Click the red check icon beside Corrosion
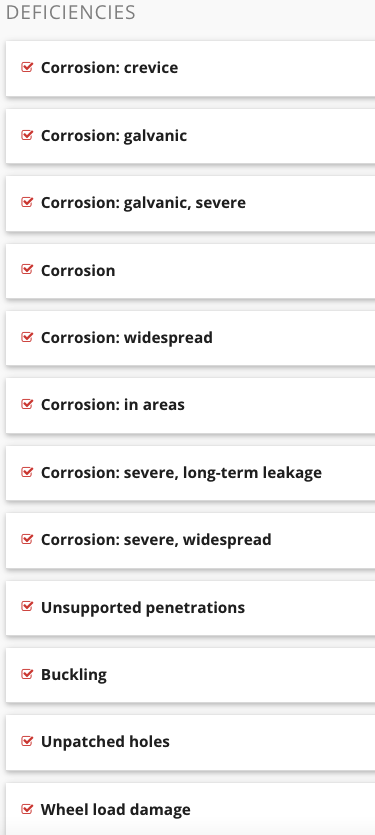Screen dimensions: 375x835 [x=27, y=269]
